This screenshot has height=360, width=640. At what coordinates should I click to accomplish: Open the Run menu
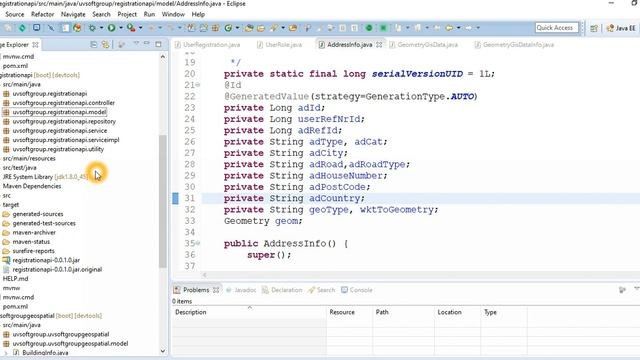click(149, 14)
